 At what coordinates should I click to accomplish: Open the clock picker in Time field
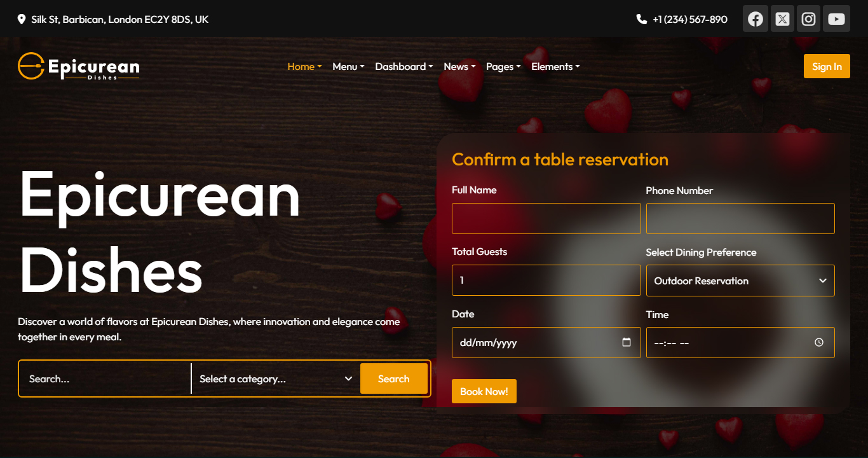pyautogui.click(x=819, y=342)
